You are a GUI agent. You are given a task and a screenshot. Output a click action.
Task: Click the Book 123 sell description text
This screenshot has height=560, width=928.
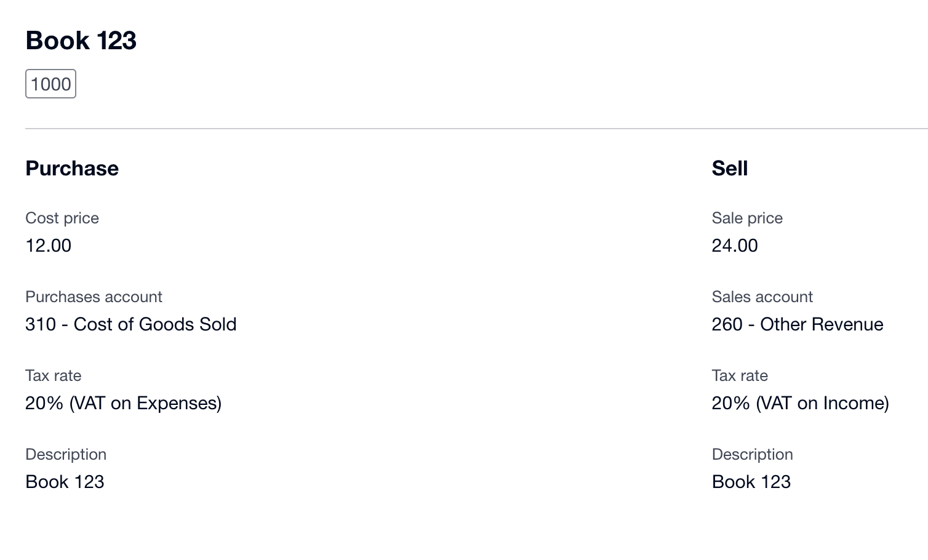(751, 482)
